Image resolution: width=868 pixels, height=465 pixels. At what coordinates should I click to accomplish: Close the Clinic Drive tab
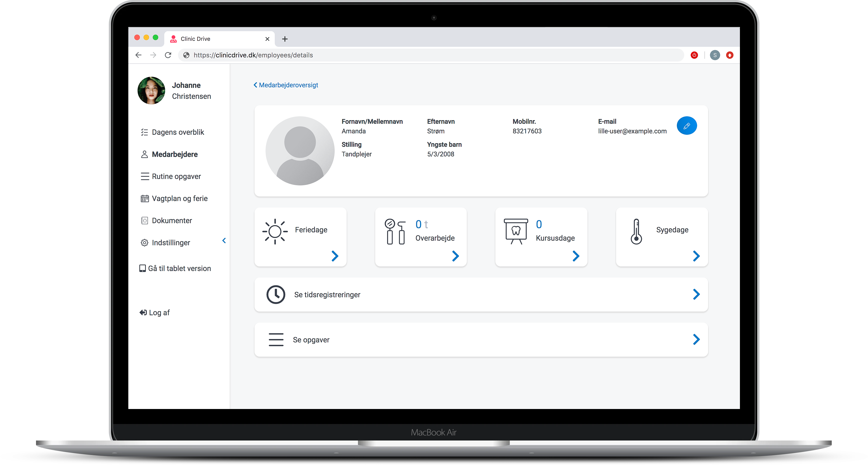pos(267,39)
